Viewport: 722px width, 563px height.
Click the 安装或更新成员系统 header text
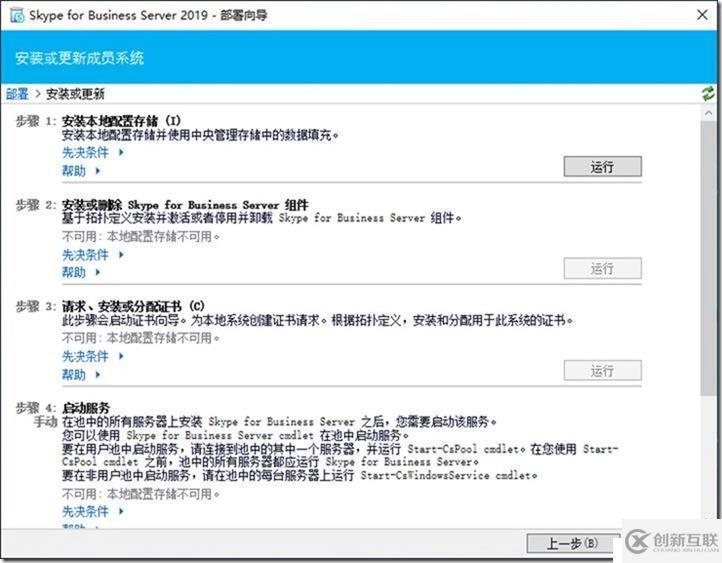coord(80,58)
